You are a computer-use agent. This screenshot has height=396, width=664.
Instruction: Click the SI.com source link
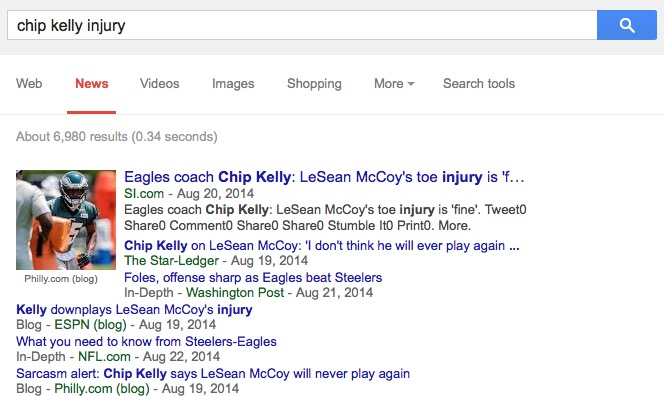144,194
